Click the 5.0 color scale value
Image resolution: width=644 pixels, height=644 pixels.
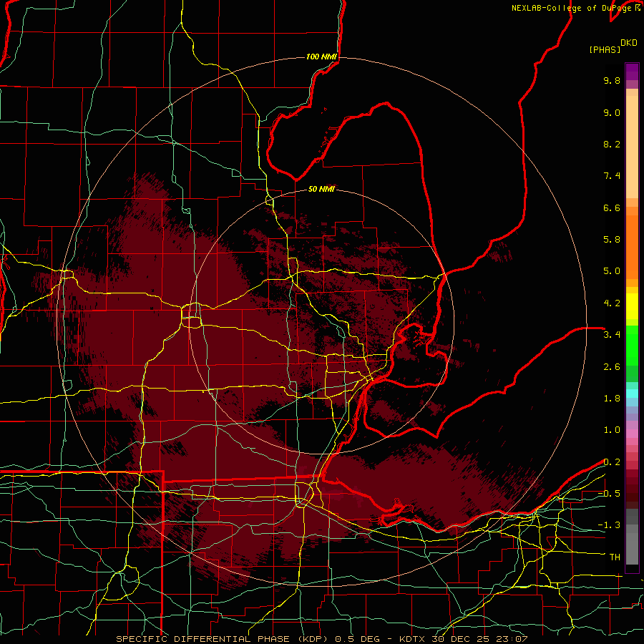coord(612,271)
